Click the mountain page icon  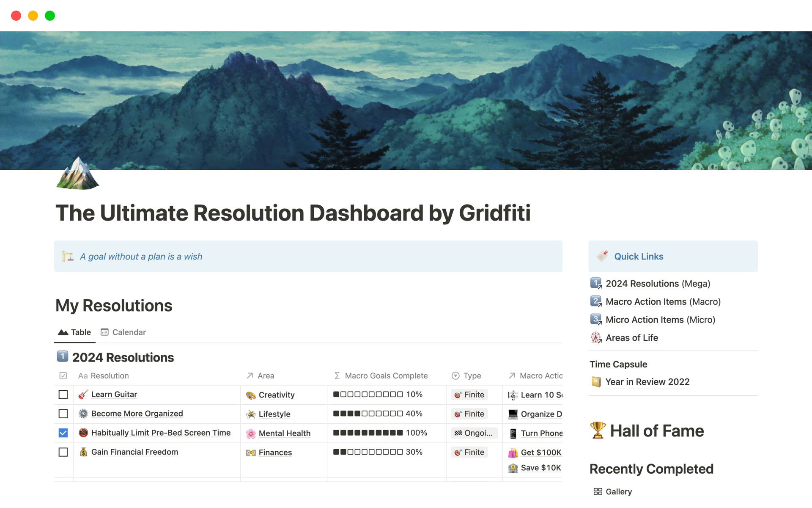click(77, 174)
